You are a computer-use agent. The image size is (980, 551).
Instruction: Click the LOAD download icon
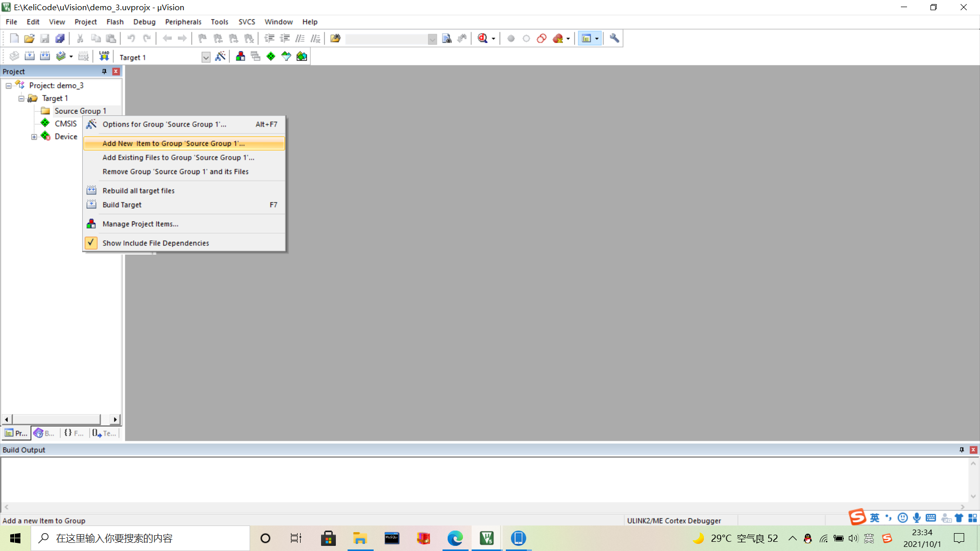pos(104,56)
